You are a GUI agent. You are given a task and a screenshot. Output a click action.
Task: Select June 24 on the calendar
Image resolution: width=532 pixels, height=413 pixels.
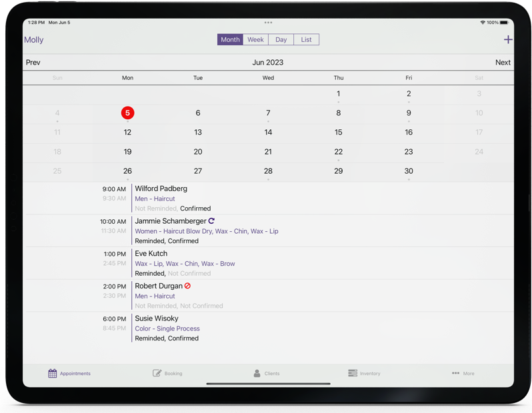479,152
